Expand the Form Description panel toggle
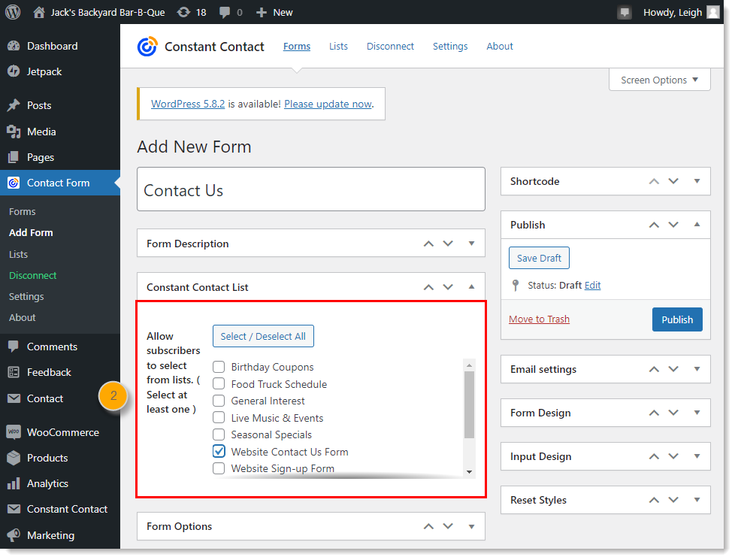The width and height of the screenshot is (735, 560). tap(471, 244)
